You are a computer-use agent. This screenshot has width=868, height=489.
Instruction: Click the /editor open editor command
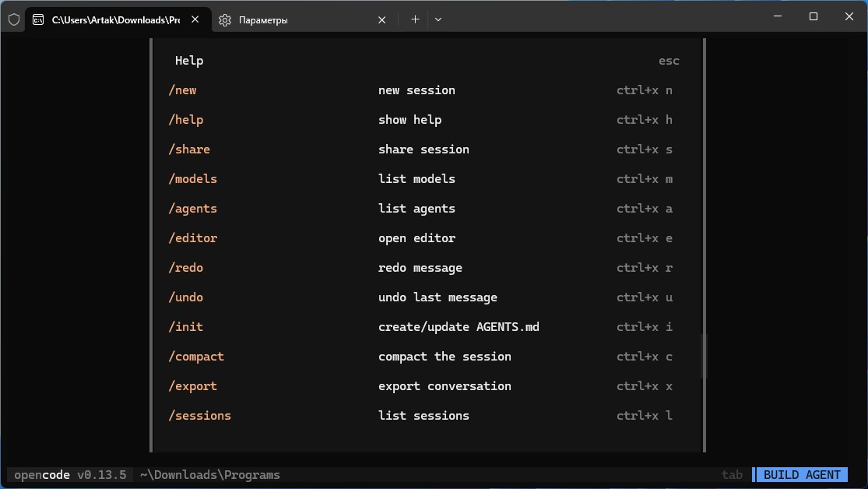[193, 238]
